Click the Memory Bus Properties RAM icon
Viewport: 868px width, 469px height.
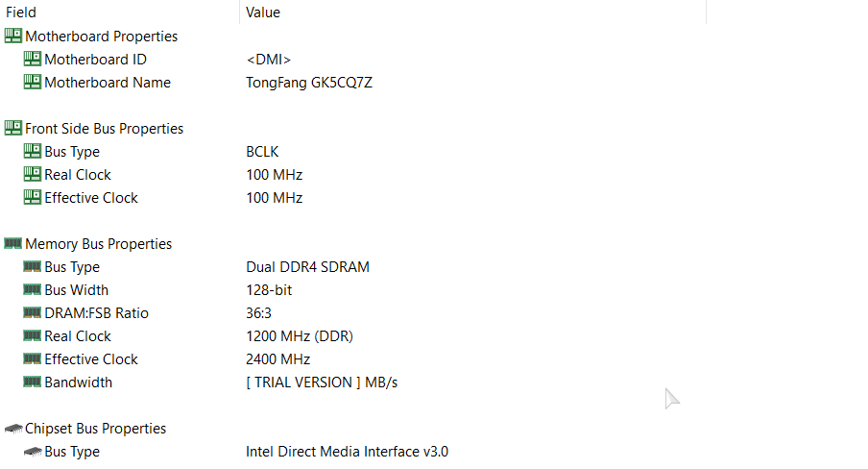(12, 243)
